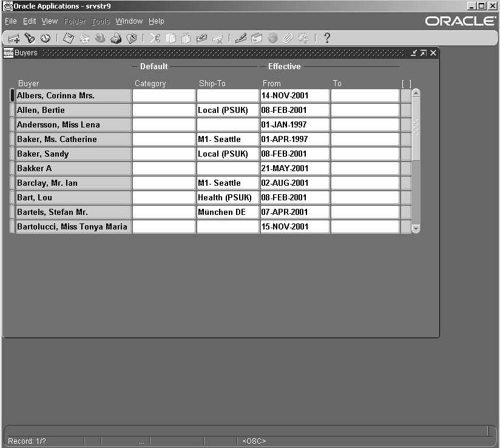Select buyer Albers, Corinna Mrs.
This screenshot has width=500, height=448.
point(73,95)
